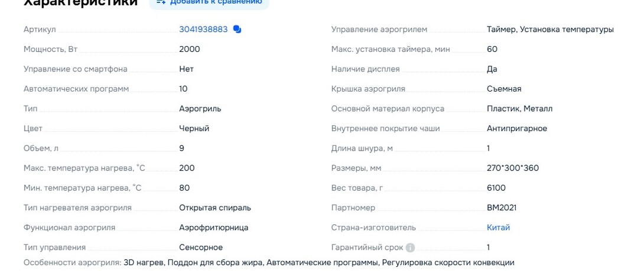This screenshot has height=271, width=644.
Task: Click the Открытая спираль heater value
Action: tap(215, 208)
